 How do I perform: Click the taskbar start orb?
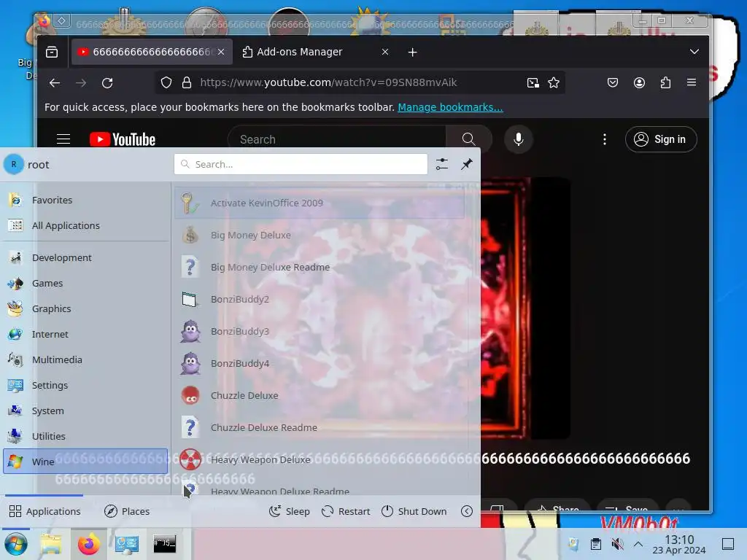click(16, 544)
